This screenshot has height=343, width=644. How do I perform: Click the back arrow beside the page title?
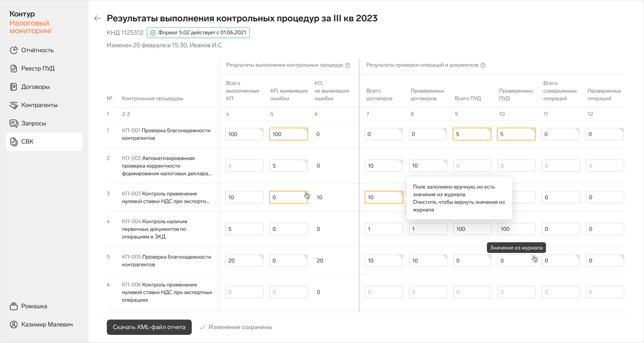point(97,18)
